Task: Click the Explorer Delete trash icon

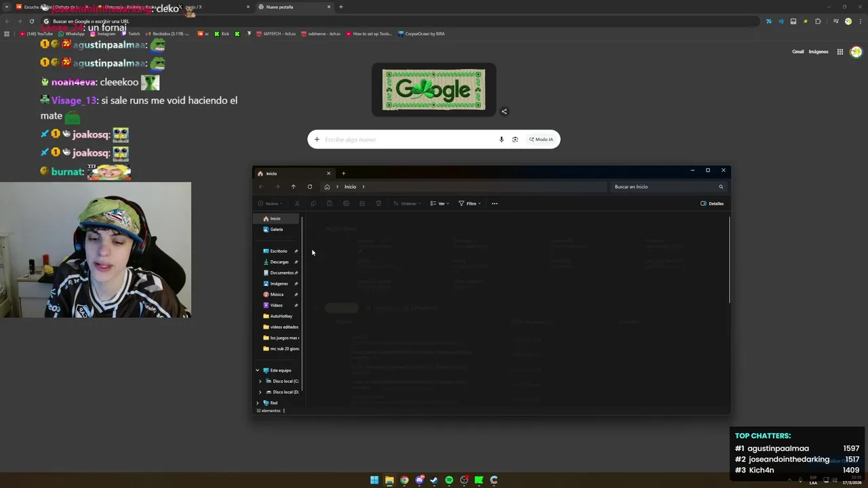Action: (x=378, y=203)
